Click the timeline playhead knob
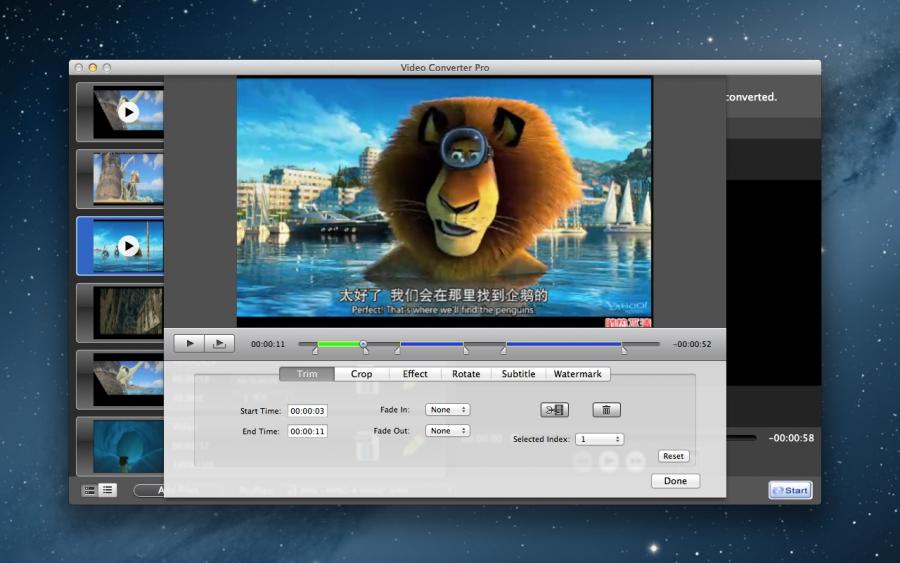Image resolution: width=900 pixels, height=563 pixels. [363, 344]
